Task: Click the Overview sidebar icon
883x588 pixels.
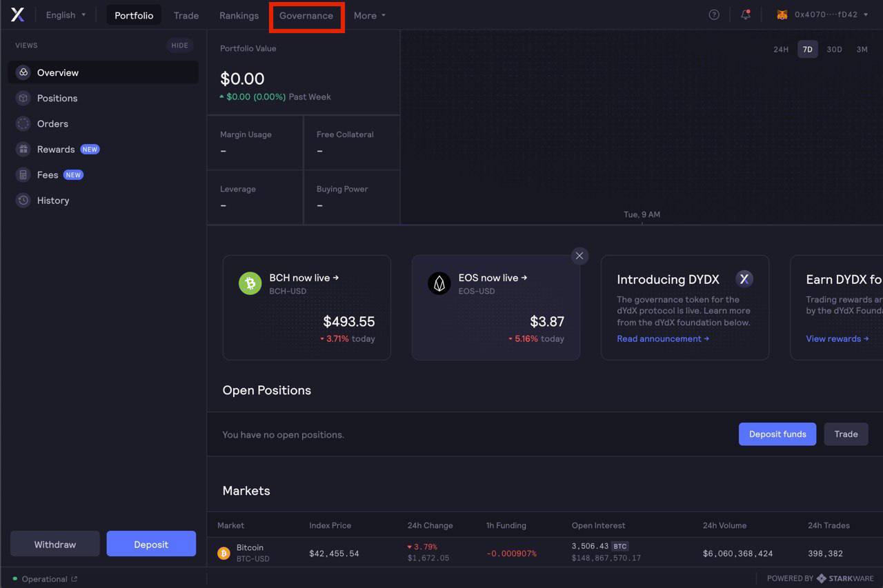Action: [x=23, y=72]
